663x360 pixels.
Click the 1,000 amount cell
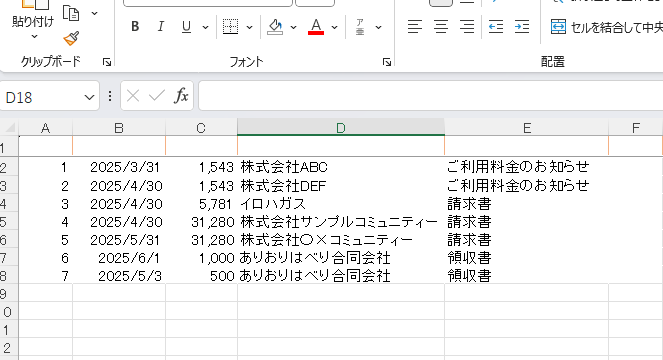(x=201, y=258)
